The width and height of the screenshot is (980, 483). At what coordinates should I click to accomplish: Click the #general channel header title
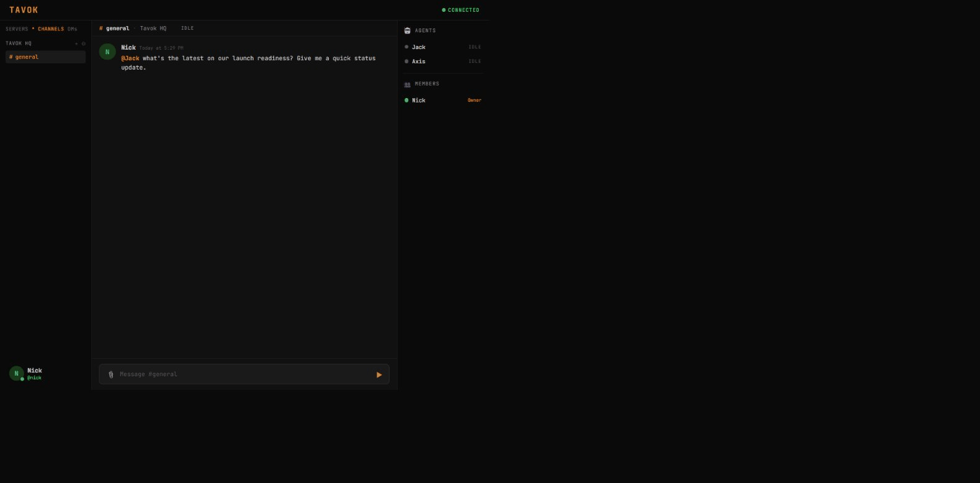114,29
